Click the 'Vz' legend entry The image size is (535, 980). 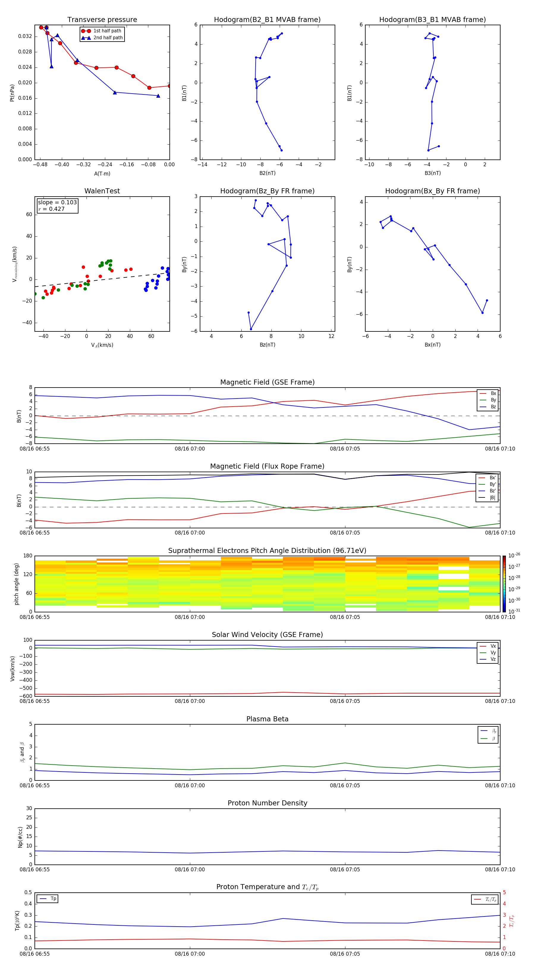(x=488, y=659)
